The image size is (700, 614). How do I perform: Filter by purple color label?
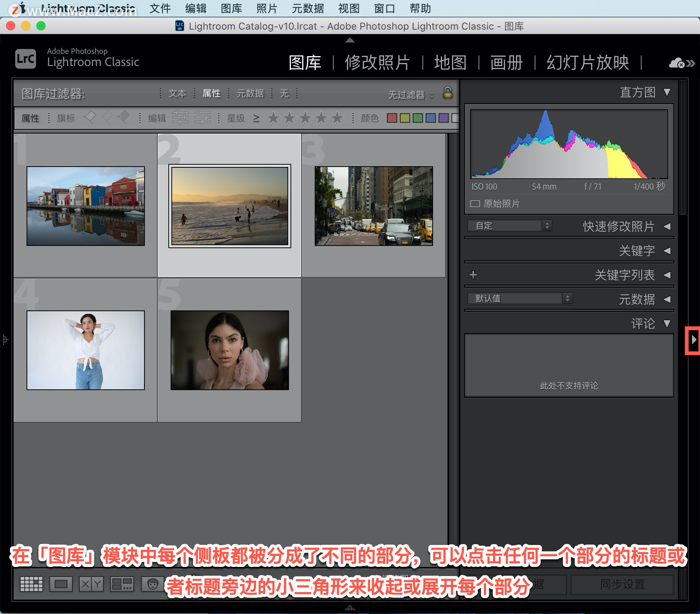[x=444, y=118]
